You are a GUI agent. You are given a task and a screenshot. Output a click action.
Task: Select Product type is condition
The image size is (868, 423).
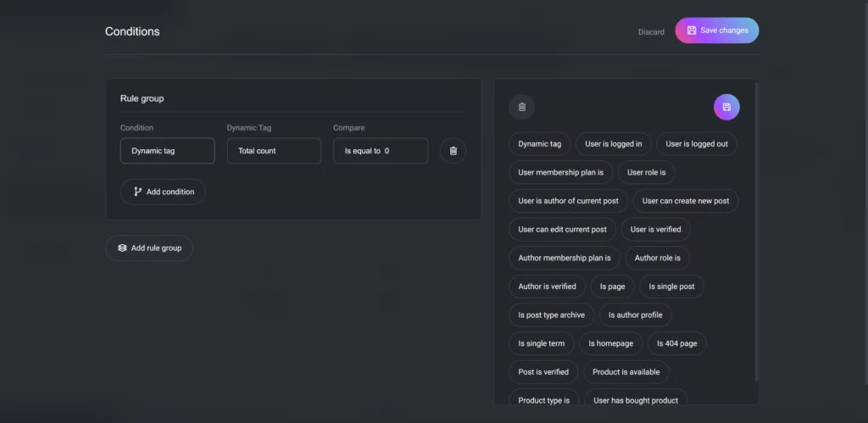(543, 398)
